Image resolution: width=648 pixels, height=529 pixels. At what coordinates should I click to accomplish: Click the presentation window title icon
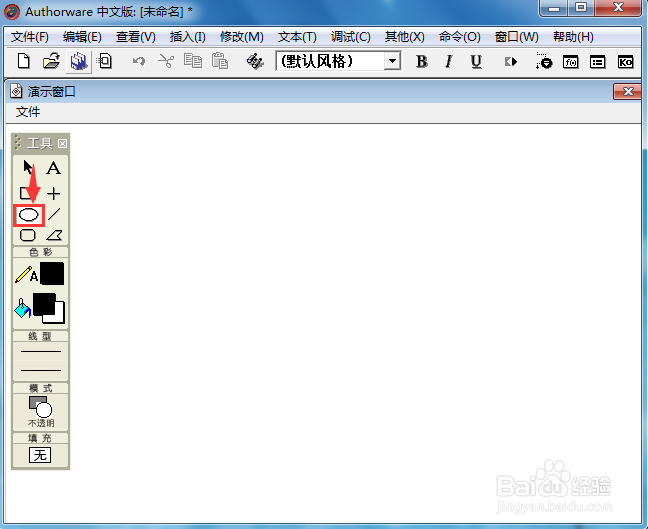click(x=16, y=91)
